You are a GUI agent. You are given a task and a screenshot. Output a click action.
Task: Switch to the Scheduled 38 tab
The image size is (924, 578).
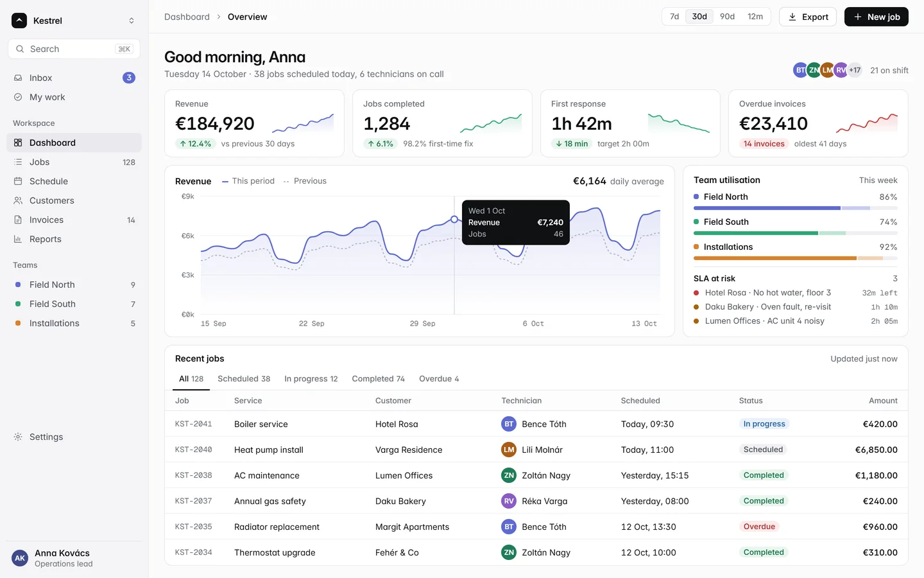pyautogui.click(x=244, y=379)
